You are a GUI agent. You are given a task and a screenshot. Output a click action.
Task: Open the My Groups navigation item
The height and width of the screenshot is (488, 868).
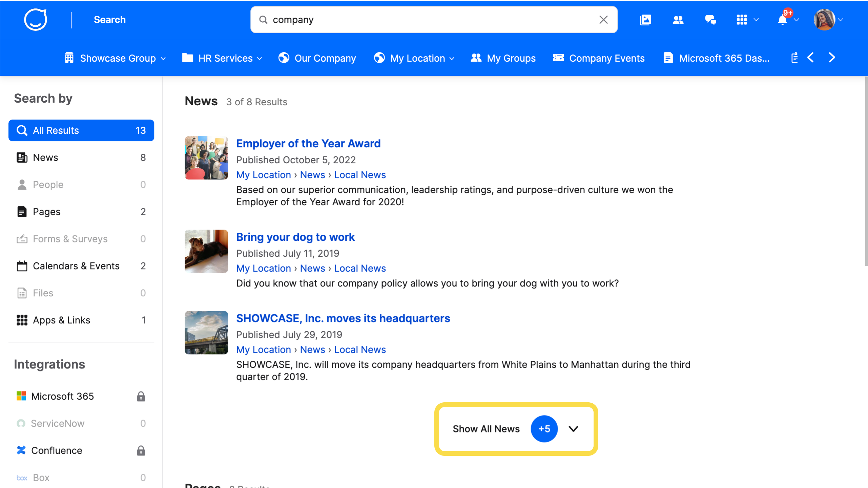[x=503, y=58]
